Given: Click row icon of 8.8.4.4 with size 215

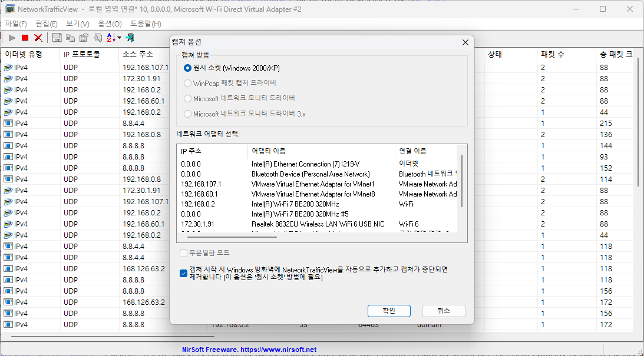Looking at the screenshot, I should coord(8,123).
